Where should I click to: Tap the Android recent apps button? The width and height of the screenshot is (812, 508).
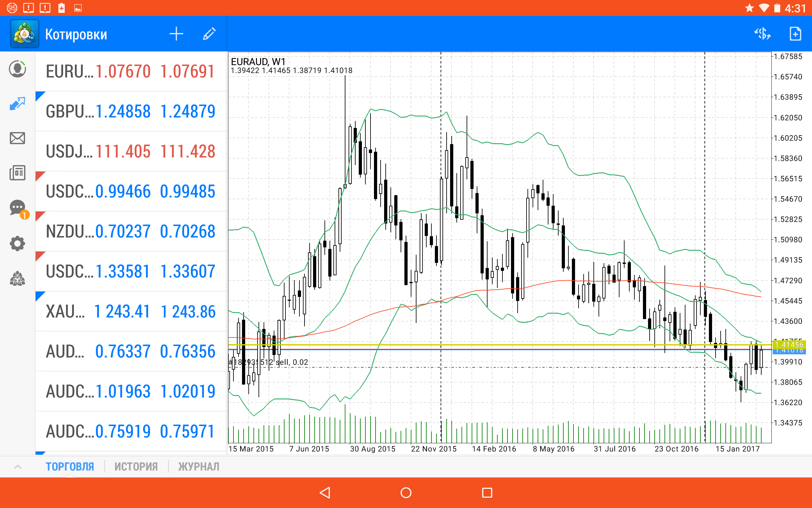[487, 493]
